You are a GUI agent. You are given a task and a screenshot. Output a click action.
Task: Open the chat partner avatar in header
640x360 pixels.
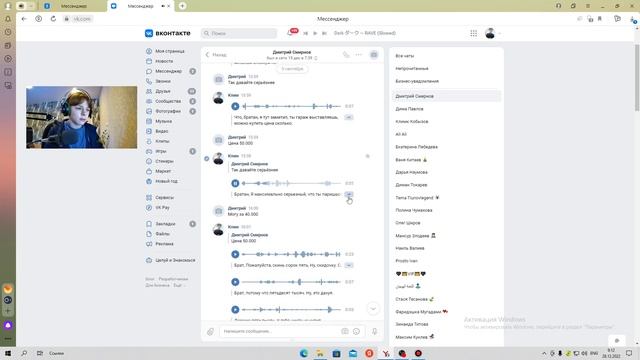[x=374, y=55]
